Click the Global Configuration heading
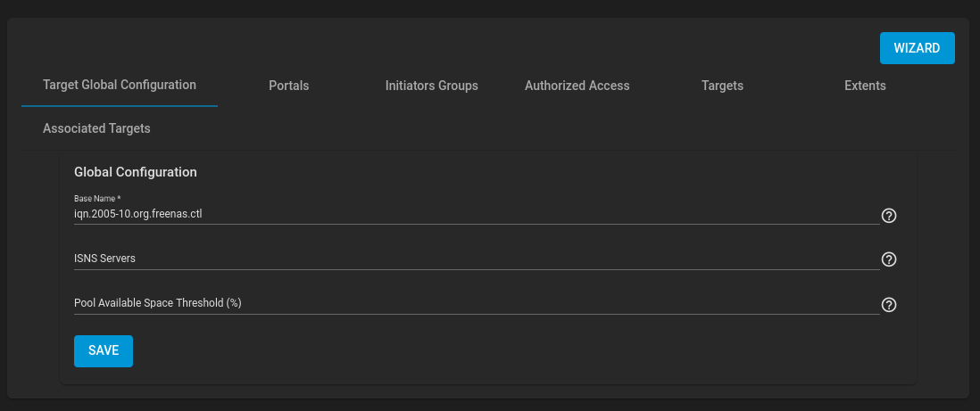The width and height of the screenshot is (980, 411). click(x=136, y=172)
